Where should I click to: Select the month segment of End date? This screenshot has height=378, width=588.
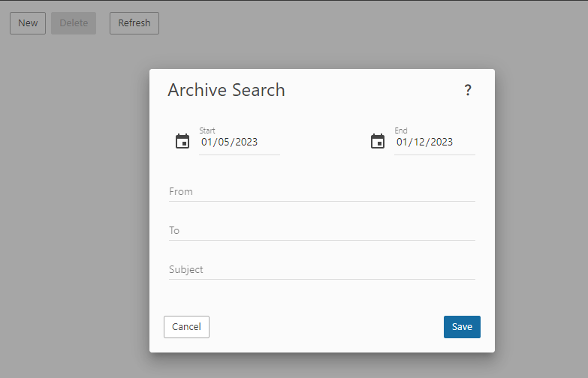click(x=402, y=142)
